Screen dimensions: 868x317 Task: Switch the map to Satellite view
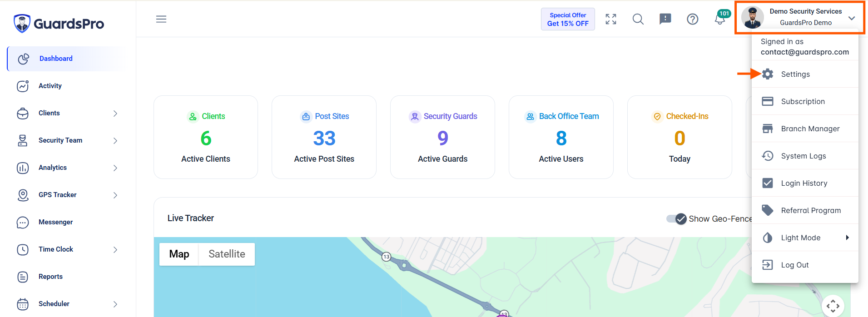(x=227, y=254)
